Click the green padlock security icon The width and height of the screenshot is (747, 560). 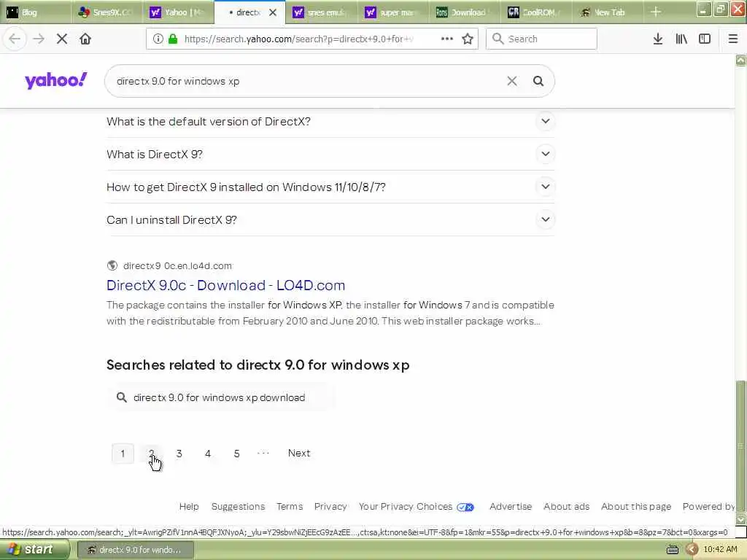(173, 39)
